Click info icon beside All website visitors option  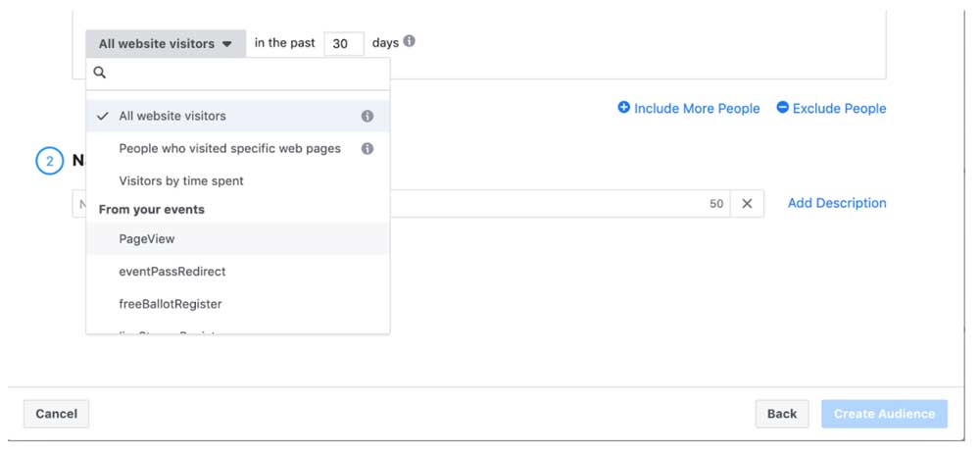click(367, 116)
